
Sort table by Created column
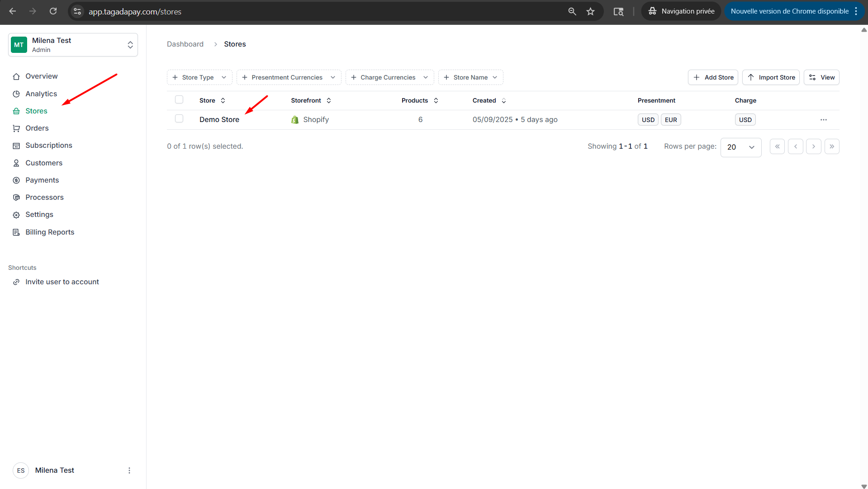pos(489,100)
